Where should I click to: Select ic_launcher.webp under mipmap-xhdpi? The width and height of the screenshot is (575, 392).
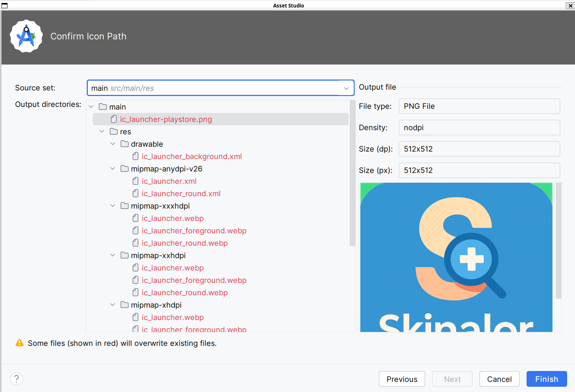[x=173, y=317]
